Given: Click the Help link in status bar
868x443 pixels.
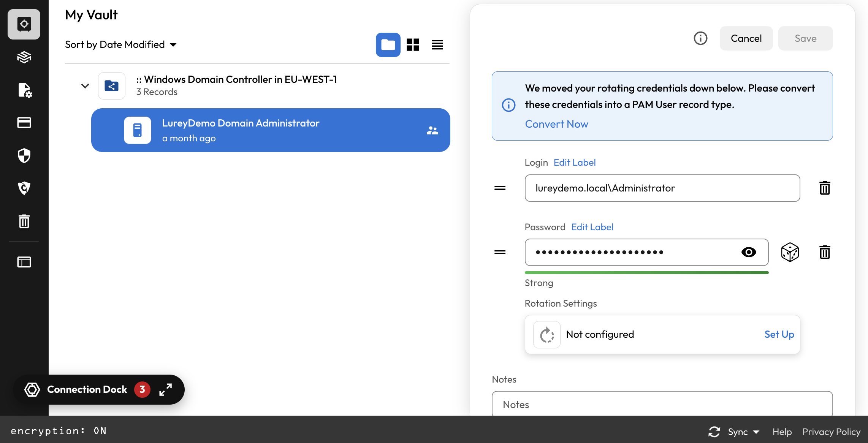Looking at the screenshot, I should click(x=782, y=432).
